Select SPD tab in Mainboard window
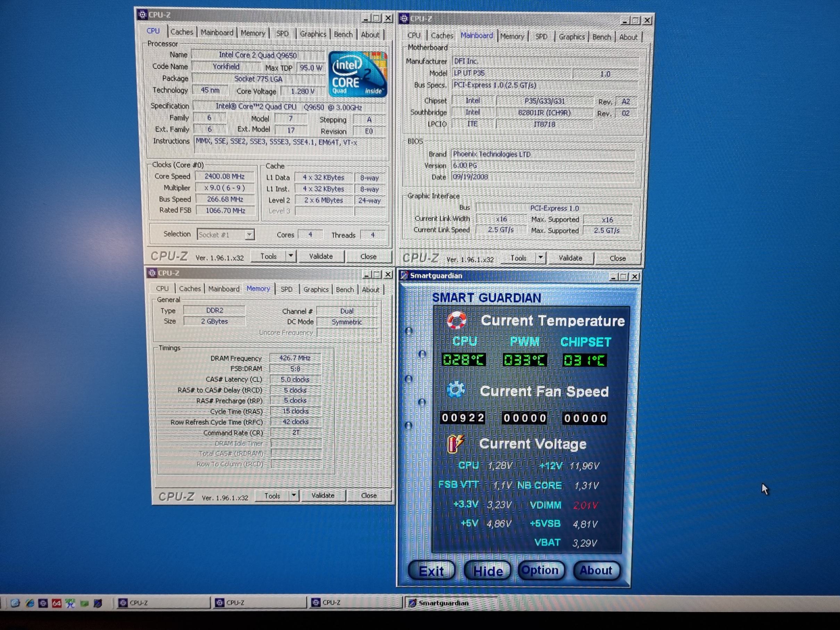840x630 pixels. pyautogui.click(x=541, y=36)
